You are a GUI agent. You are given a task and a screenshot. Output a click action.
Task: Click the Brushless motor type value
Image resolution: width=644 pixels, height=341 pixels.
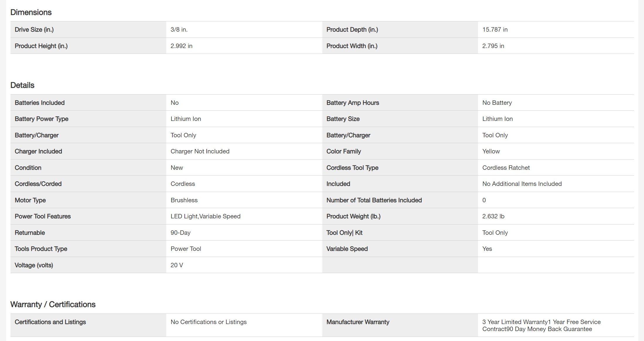[x=184, y=200]
